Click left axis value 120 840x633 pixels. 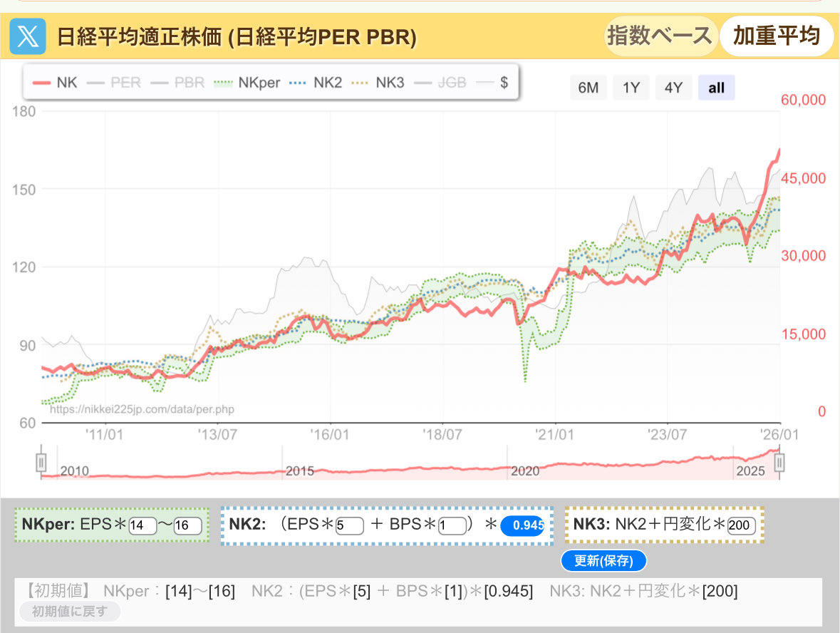(x=24, y=267)
